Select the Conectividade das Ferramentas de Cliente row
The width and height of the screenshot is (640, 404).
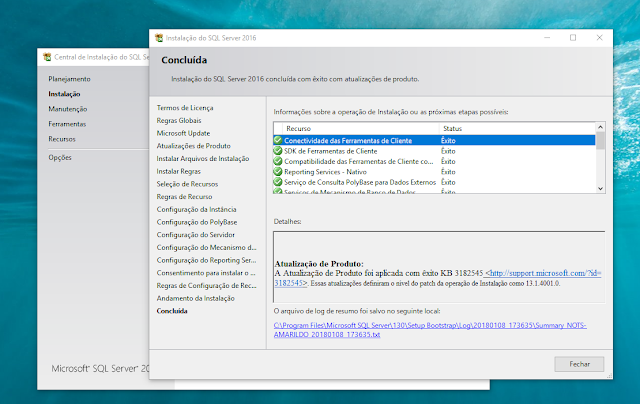pyautogui.click(x=434, y=140)
